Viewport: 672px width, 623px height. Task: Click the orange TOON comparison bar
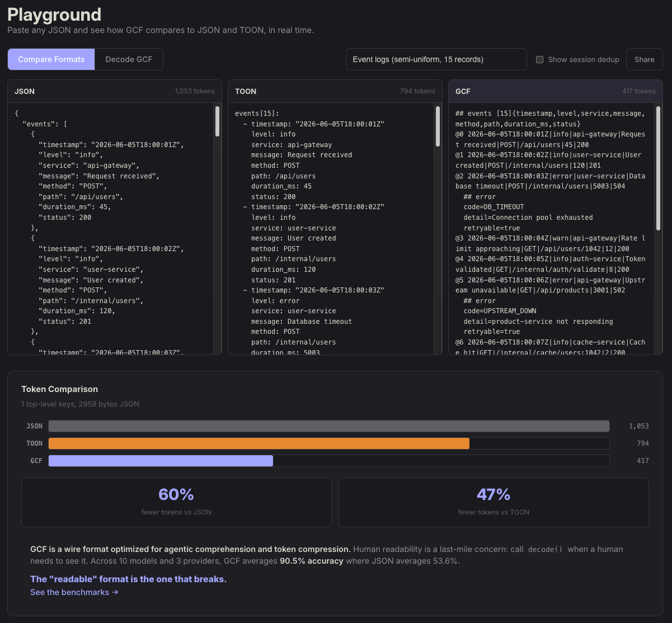pyautogui.click(x=259, y=443)
